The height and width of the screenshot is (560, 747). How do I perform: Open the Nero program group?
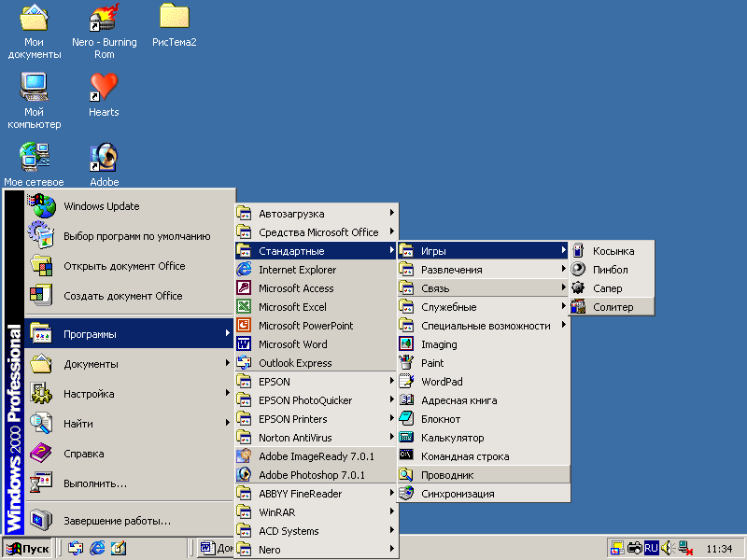coord(317,550)
